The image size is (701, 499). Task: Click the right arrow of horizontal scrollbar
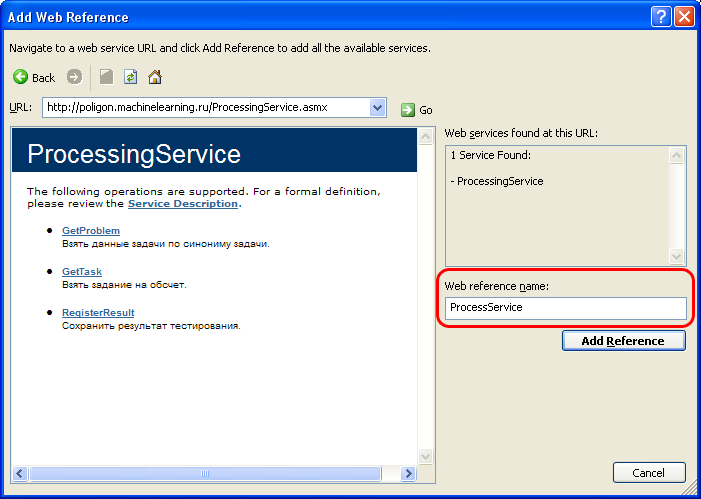(408, 474)
